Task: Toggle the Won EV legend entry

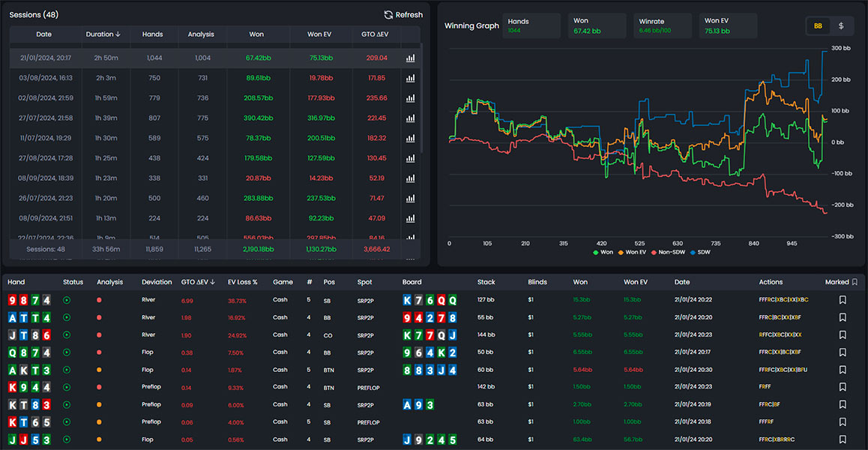Action: click(635, 252)
